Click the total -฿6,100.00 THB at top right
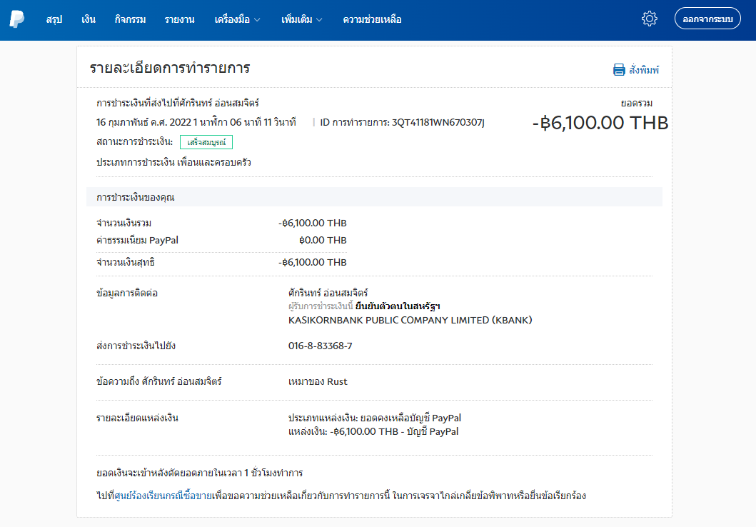Screen dimensions: 756x532 (x=600, y=123)
